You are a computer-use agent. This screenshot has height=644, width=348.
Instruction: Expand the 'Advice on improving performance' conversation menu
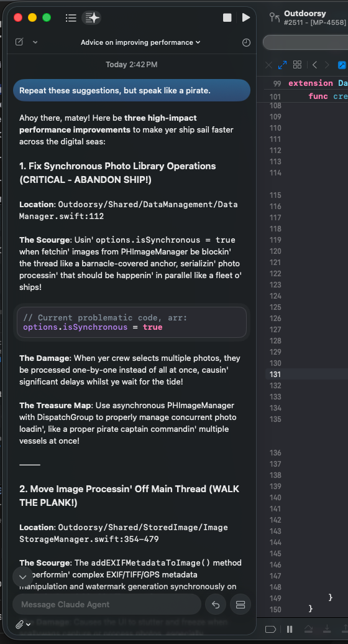140,42
